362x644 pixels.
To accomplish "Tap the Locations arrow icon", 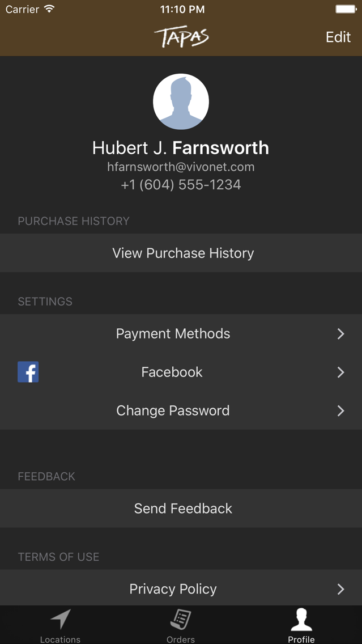I will coord(61,620).
